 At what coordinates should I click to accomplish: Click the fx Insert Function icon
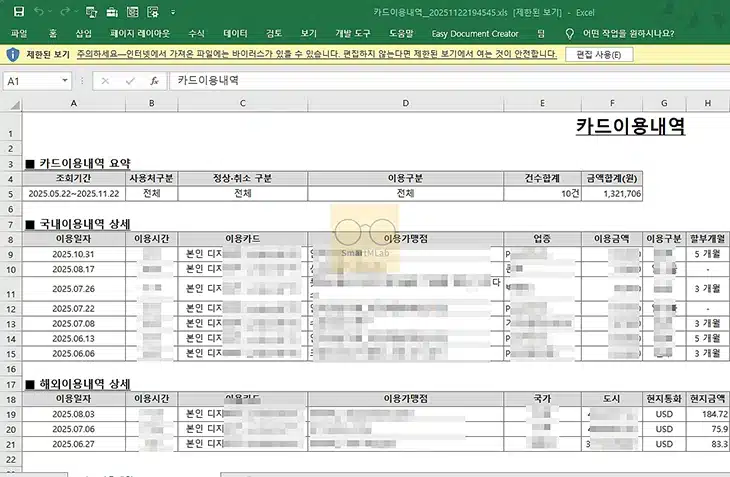pos(155,81)
